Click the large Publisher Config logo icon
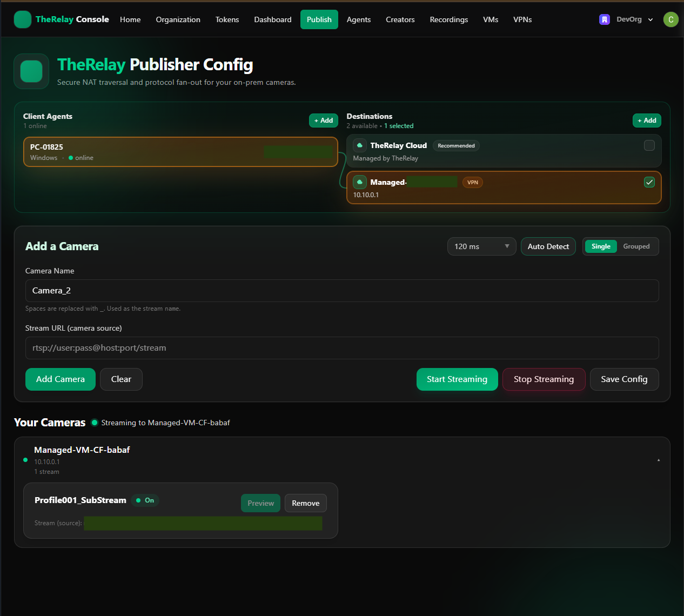This screenshot has width=684, height=616. (31, 71)
